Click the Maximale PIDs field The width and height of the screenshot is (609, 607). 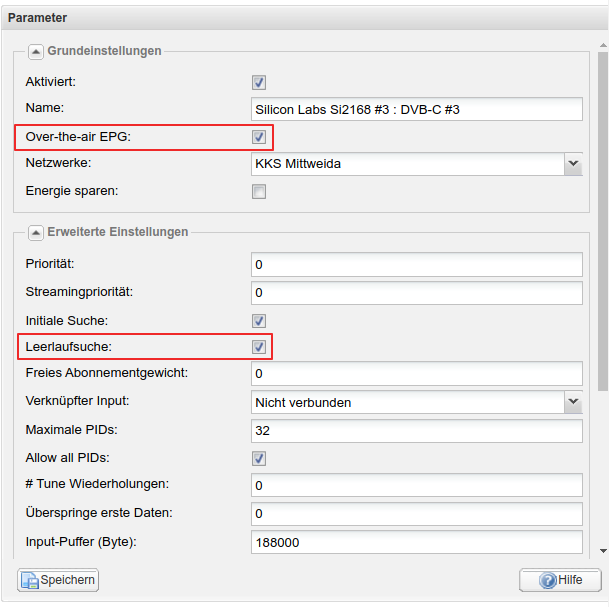(x=417, y=431)
